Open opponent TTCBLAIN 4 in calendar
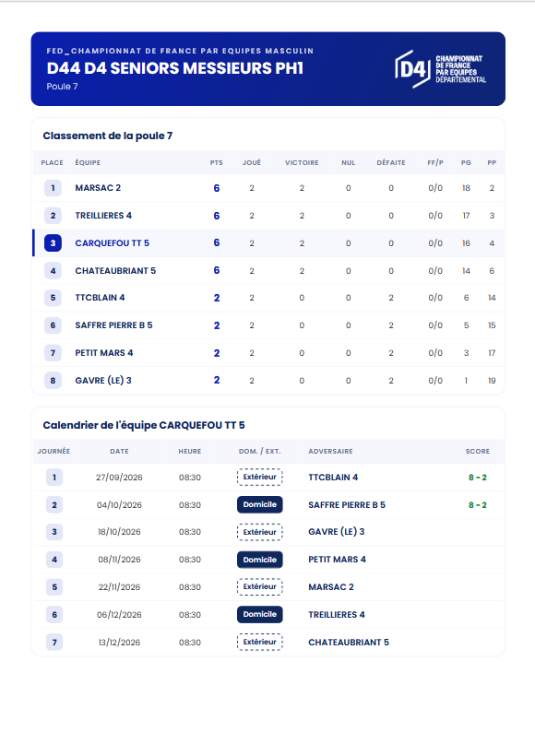Viewport: 535px width, 756px height. [333, 478]
